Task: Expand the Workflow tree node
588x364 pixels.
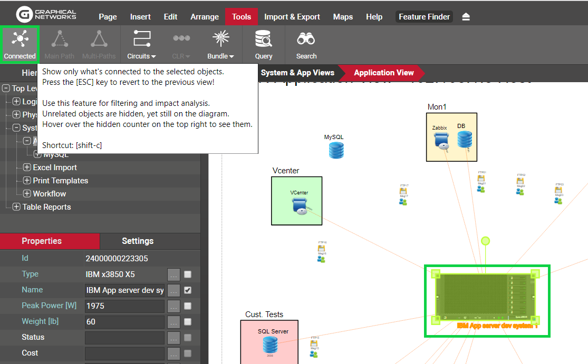Action: click(x=27, y=194)
